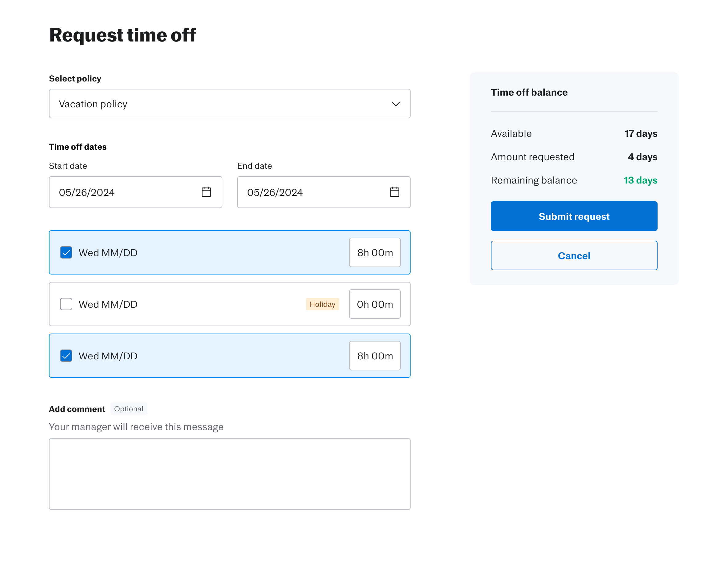Edit hours field in third day row
Image resolution: width=728 pixels, height=569 pixels.
tap(375, 356)
